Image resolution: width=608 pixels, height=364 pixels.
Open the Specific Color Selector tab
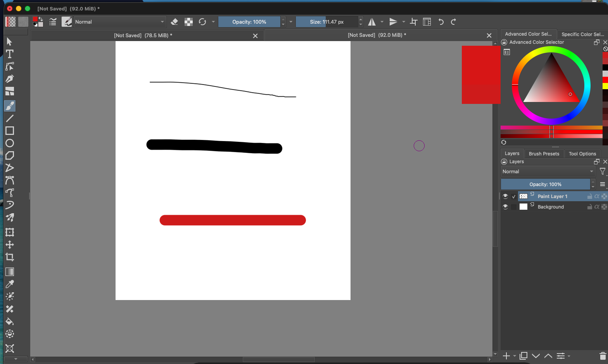[582, 34]
